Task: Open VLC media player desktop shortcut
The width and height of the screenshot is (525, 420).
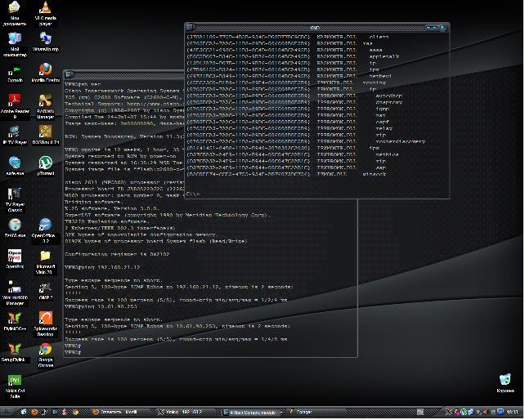Action: (x=45, y=13)
